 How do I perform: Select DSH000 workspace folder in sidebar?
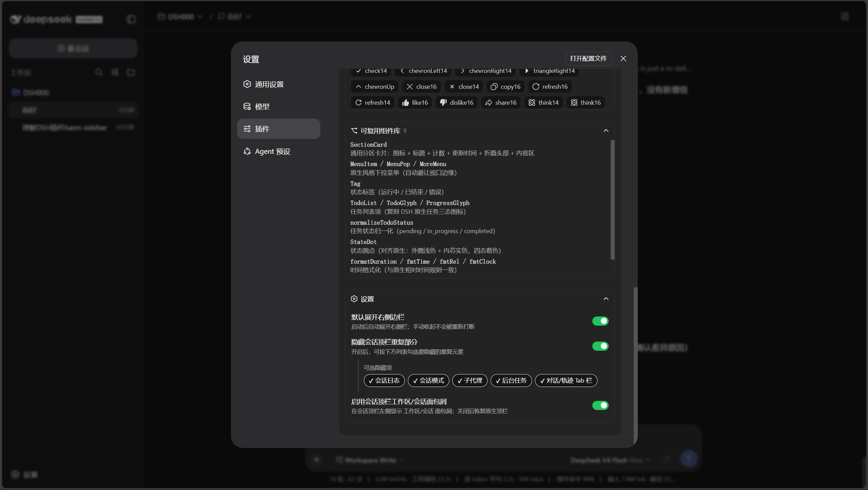click(73, 93)
